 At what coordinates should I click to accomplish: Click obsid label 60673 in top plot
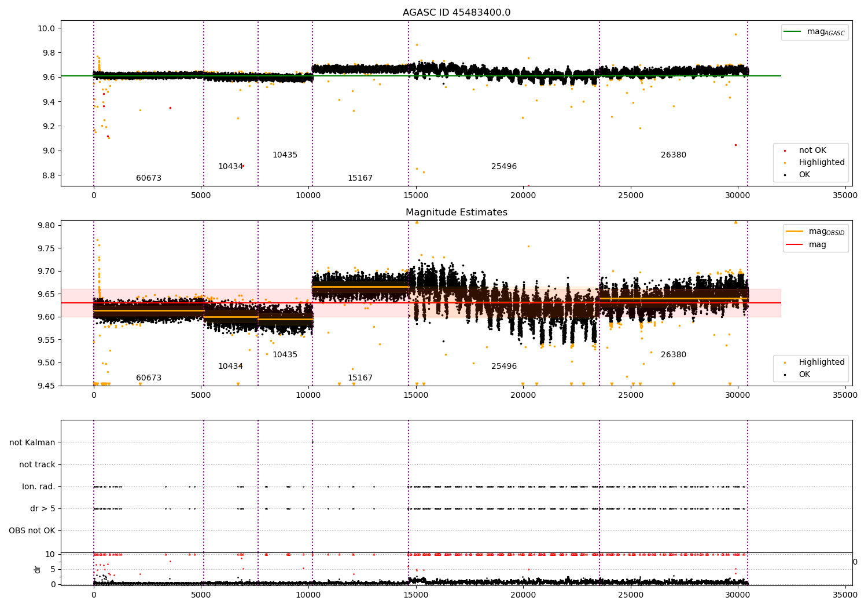click(149, 178)
